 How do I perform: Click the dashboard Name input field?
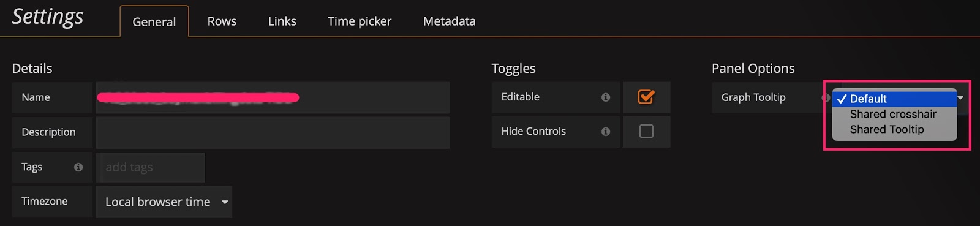click(273, 97)
